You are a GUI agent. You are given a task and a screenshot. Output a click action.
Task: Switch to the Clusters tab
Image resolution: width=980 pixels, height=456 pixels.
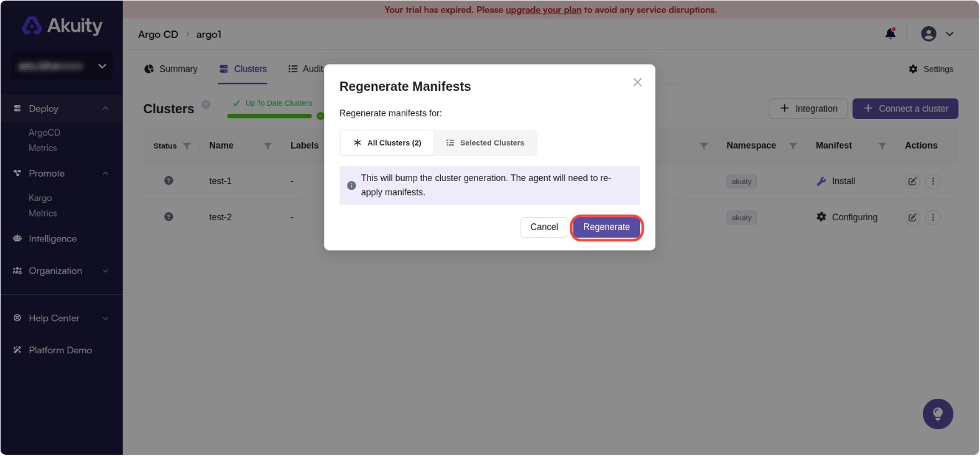point(243,69)
